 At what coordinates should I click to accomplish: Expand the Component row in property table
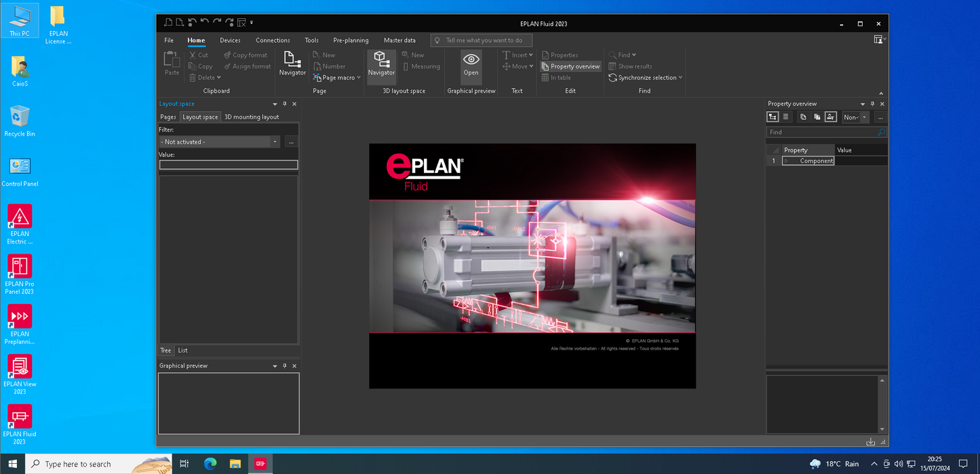tap(787, 161)
